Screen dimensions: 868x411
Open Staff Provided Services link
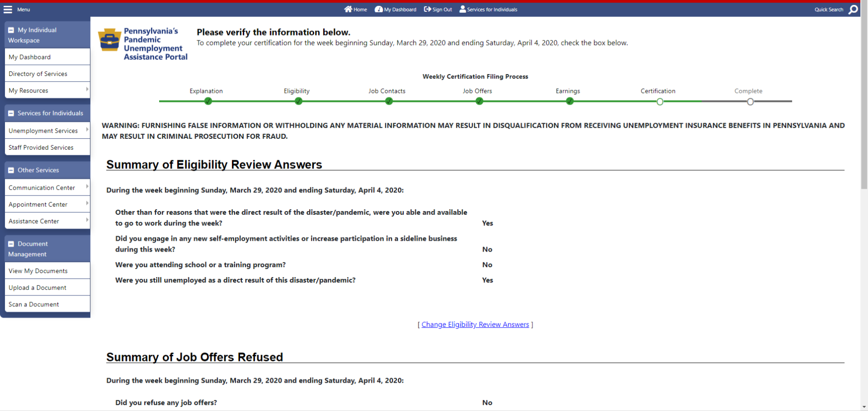point(41,147)
